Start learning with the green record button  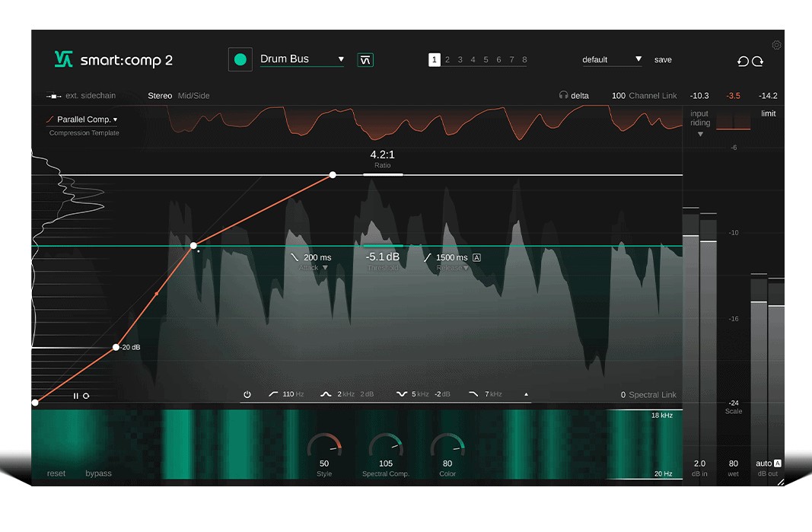pos(240,59)
